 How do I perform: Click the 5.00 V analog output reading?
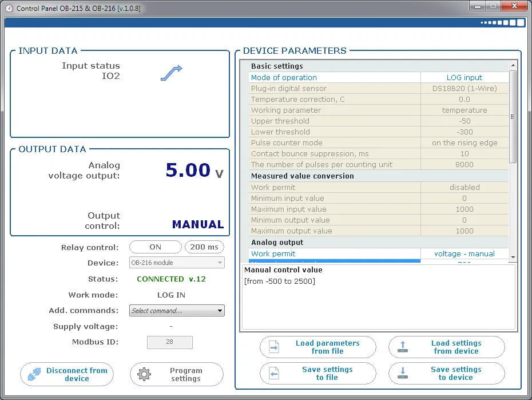194,170
